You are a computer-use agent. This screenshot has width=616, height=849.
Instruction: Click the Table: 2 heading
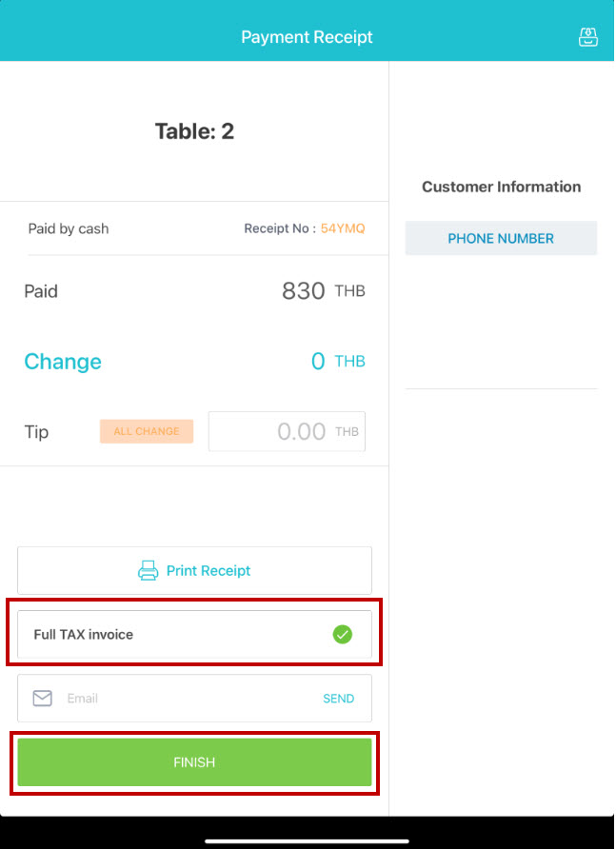(x=194, y=131)
